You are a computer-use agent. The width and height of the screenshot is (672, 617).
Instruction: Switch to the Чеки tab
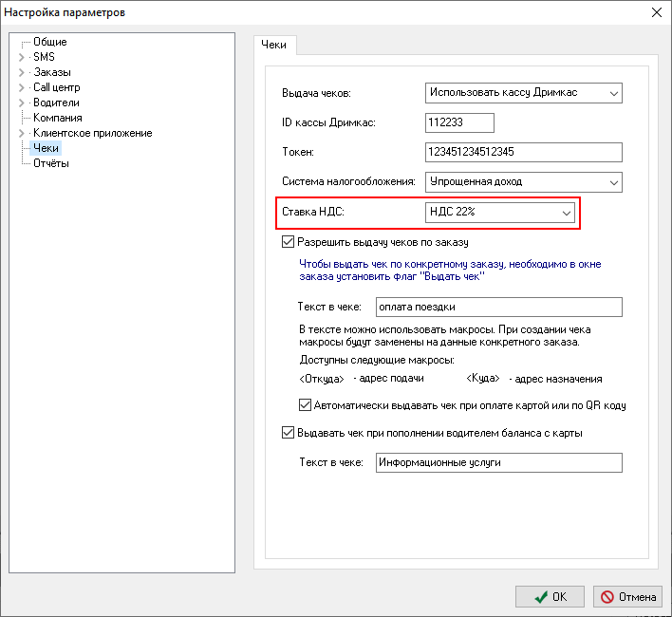pos(275,45)
